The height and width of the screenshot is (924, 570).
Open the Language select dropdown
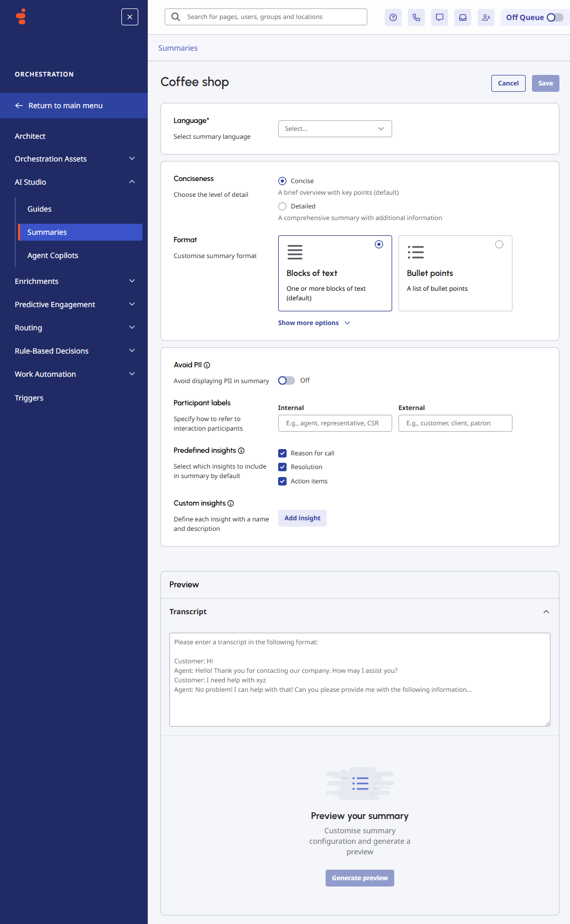tap(335, 129)
